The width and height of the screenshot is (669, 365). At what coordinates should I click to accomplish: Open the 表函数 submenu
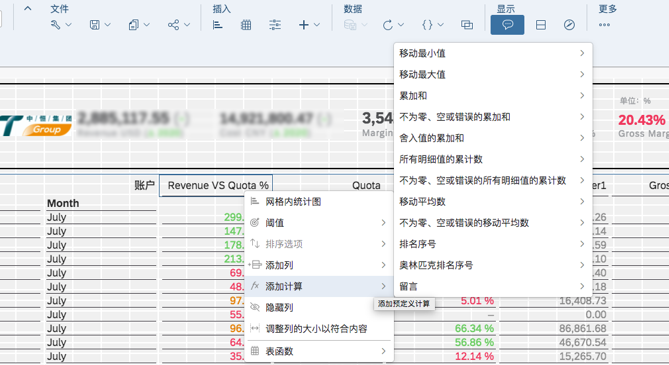tap(319, 351)
